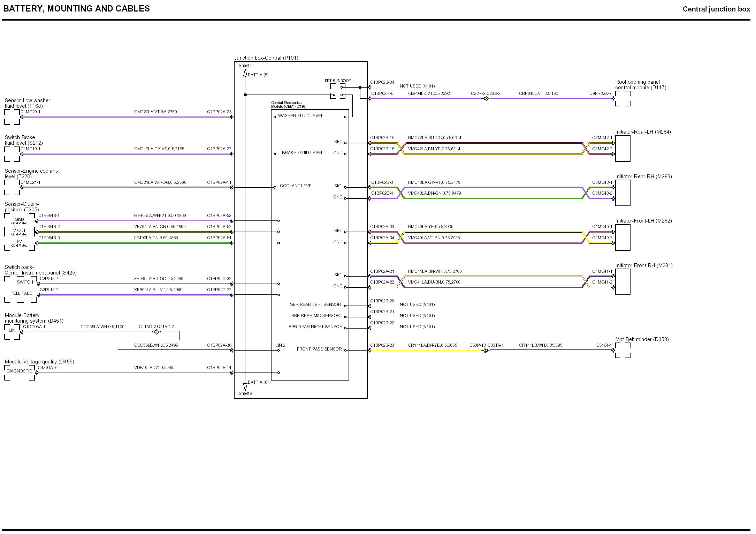
Task: Click the C33R-3 C33S-3 inline connector symbol
Action: [486, 99]
